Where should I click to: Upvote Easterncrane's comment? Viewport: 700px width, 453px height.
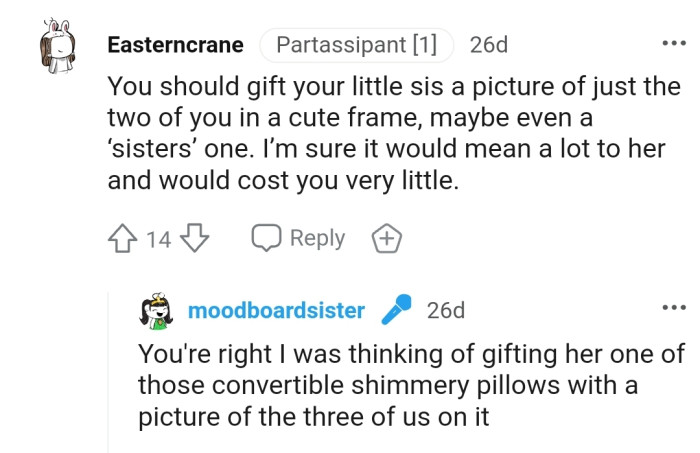click(120, 239)
